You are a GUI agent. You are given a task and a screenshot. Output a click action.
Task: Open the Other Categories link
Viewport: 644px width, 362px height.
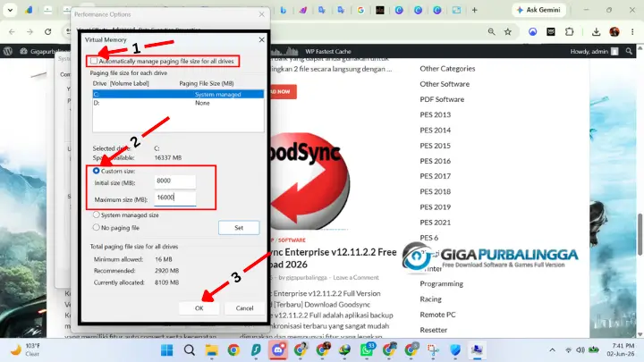coord(447,69)
